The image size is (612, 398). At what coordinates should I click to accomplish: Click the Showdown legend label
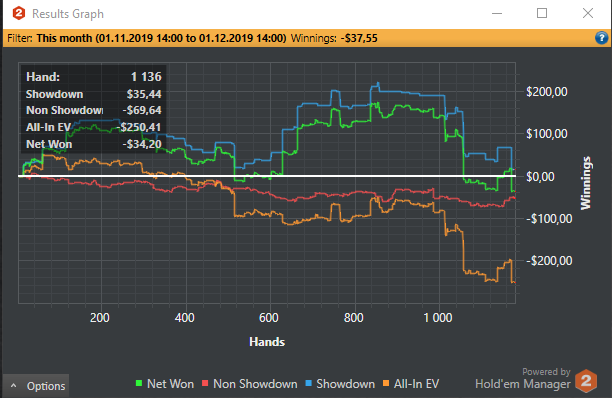coord(345,384)
